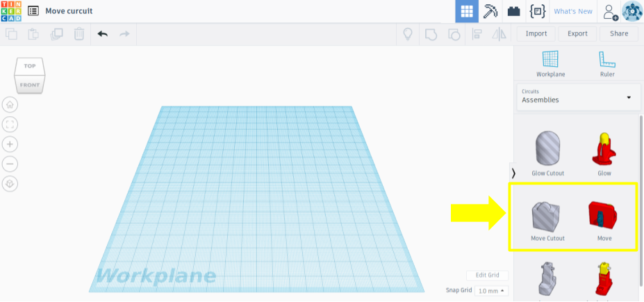The height and width of the screenshot is (302, 644).
Task: Click the view cube TOP face
Action: pos(30,66)
